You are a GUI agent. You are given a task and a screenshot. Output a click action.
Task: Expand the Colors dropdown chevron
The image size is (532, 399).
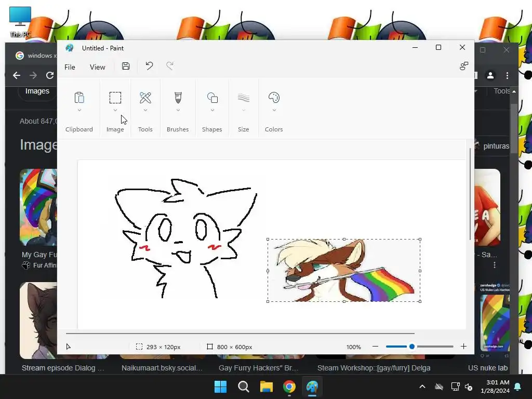pyautogui.click(x=274, y=110)
